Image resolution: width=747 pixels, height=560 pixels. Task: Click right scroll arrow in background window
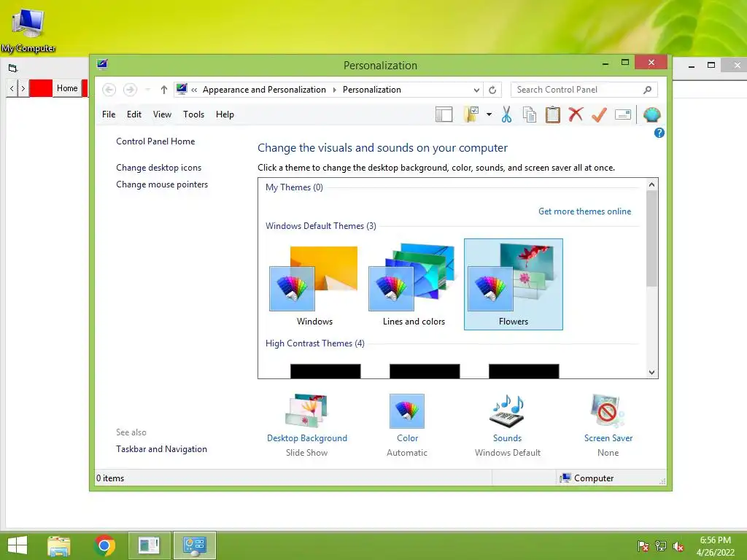pos(23,88)
